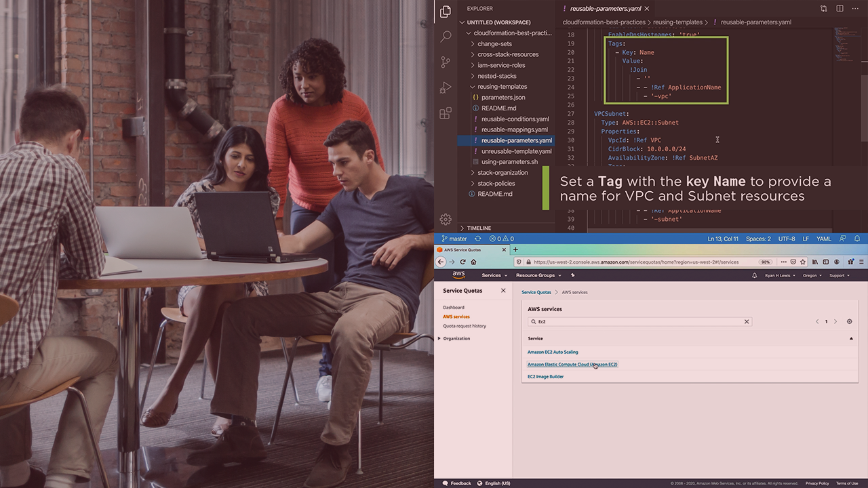This screenshot has width=868, height=488.
Task: Open AWS services table settings gear
Action: tap(849, 322)
